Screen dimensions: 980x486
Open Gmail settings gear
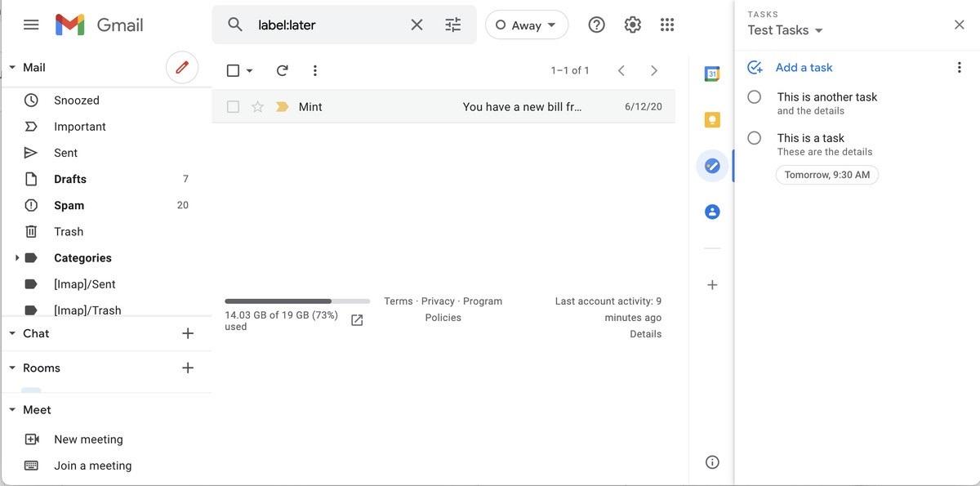(632, 25)
